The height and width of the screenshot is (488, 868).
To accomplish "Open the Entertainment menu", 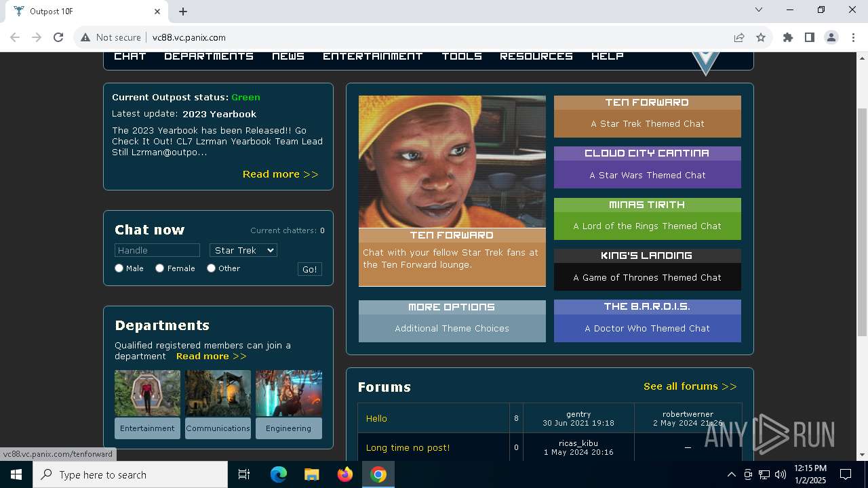I will pos(373,56).
